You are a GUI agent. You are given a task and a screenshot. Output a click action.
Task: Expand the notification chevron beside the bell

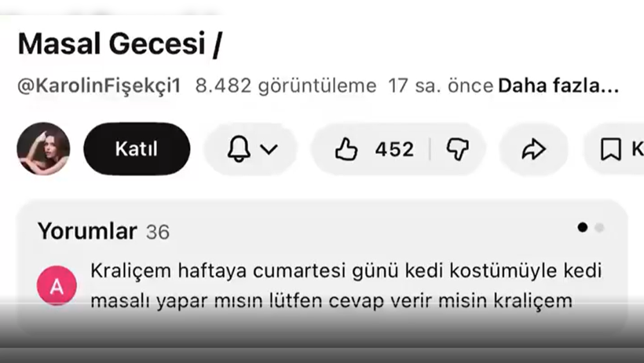(269, 149)
